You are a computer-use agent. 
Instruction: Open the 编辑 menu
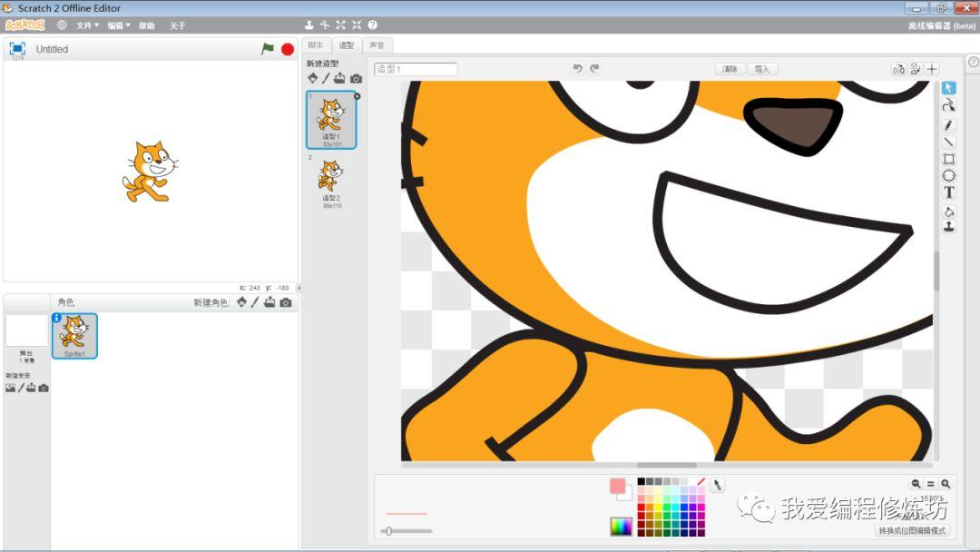click(x=118, y=25)
